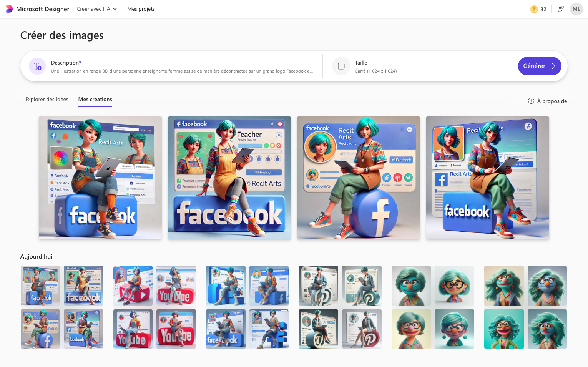This screenshot has height=367, width=588.
Task: Open the bottom-left Youtube block thumbnail
Action: click(133, 329)
